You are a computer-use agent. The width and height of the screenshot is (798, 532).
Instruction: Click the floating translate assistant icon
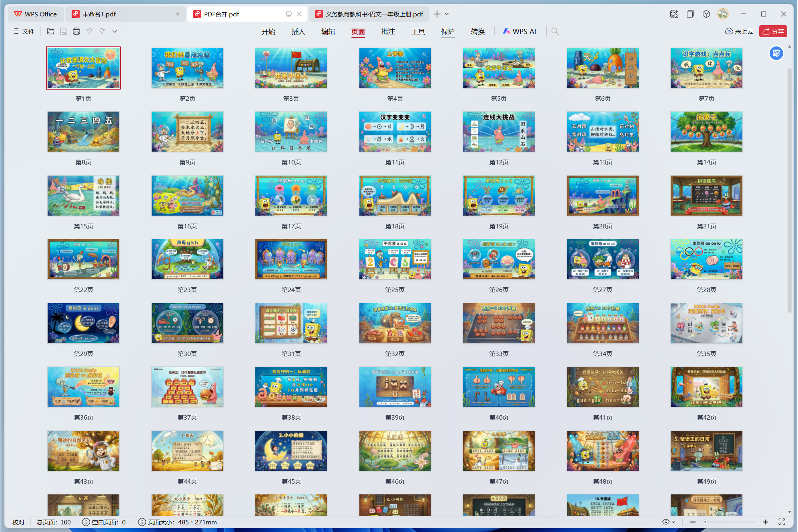[x=776, y=53]
